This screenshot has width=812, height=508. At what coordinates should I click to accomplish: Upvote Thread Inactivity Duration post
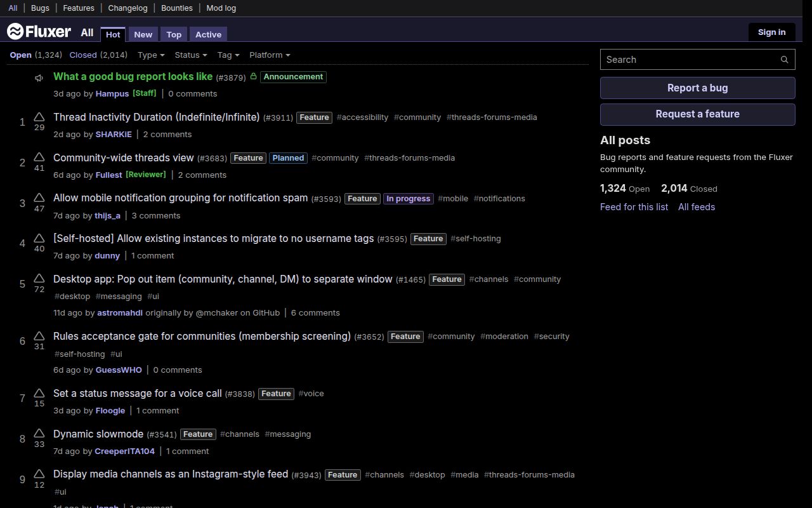pos(39,117)
